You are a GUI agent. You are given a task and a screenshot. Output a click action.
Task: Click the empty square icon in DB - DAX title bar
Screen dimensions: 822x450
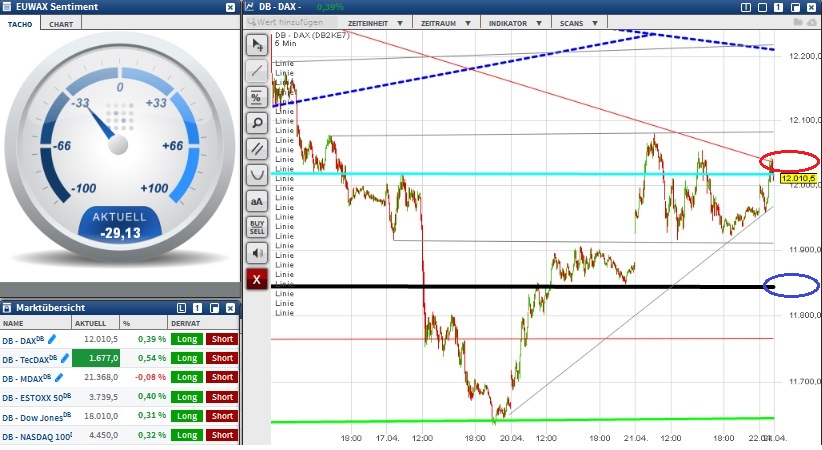point(762,7)
